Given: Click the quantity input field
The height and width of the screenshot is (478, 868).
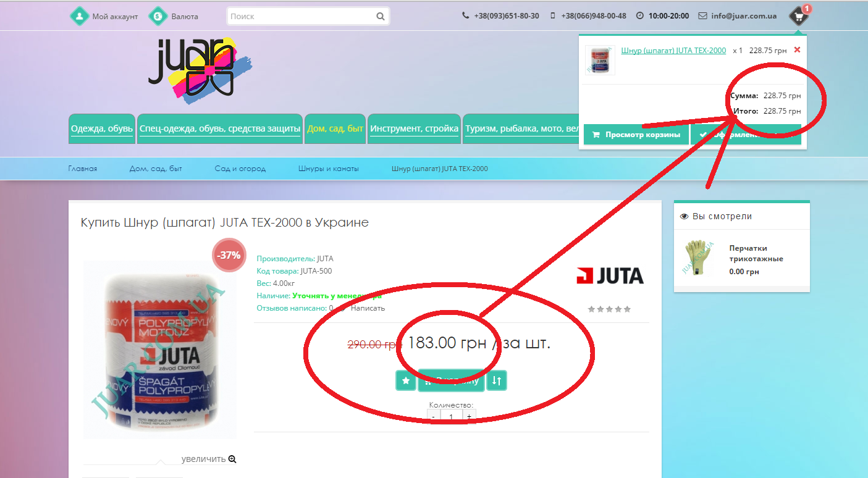Looking at the screenshot, I should [x=451, y=417].
